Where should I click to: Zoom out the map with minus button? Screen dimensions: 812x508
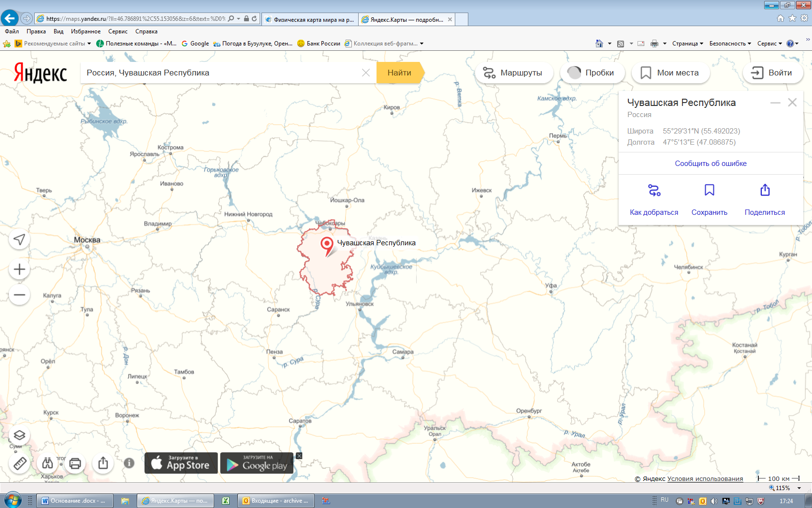click(x=19, y=295)
